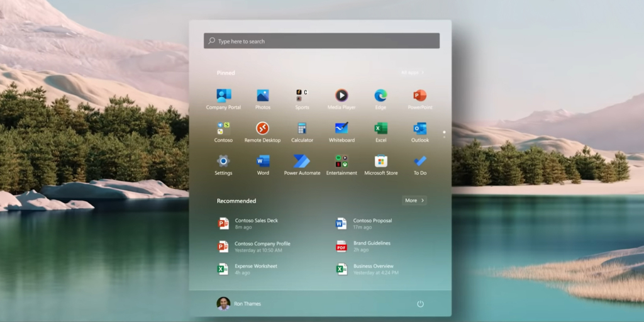Open Expense Worksheet spreadsheet
This screenshot has width=644, height=322.
pyautogui.click(x=247, y=269)
